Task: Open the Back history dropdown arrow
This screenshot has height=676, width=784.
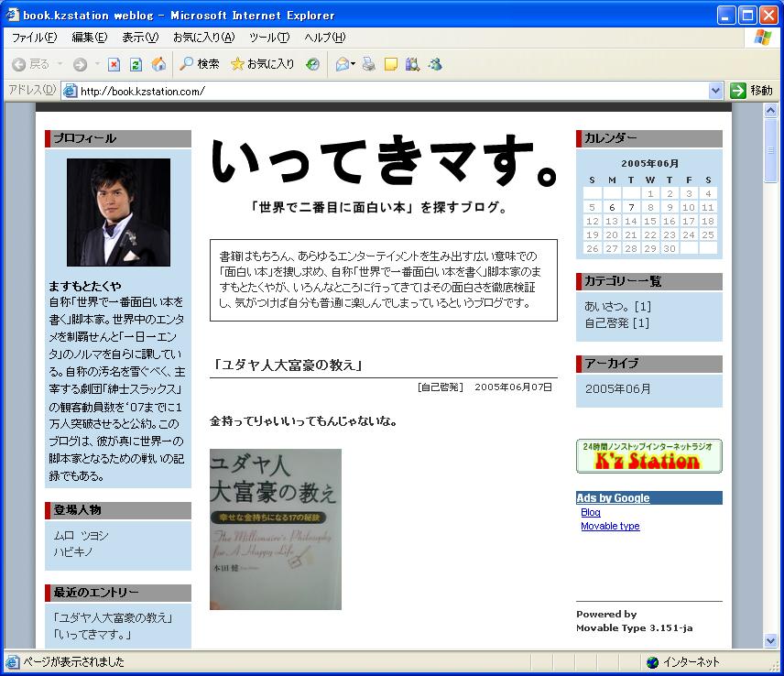Action: 60,64
